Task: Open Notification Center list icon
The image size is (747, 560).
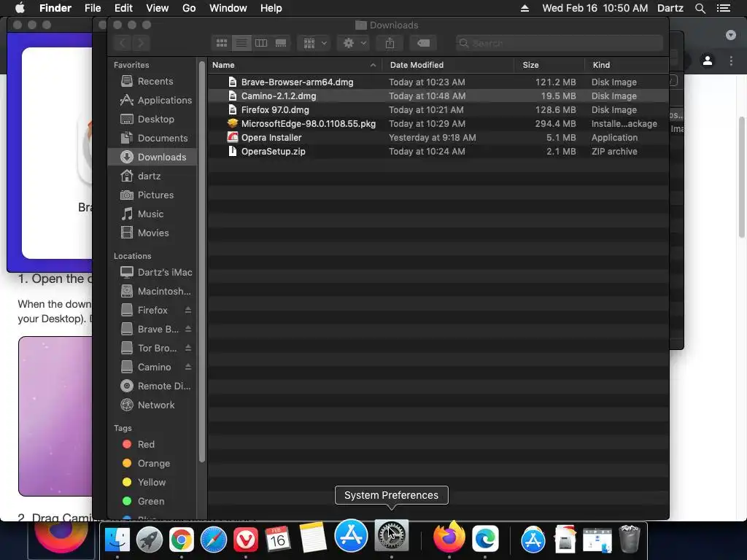Action: tap(724, 8)
